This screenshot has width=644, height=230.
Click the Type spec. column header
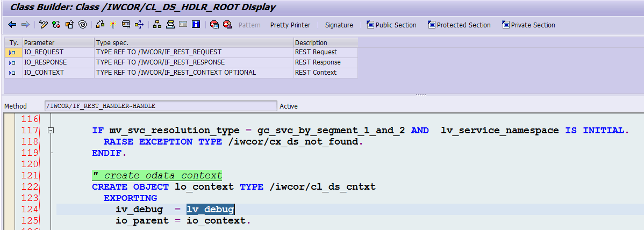pos(194,42)
